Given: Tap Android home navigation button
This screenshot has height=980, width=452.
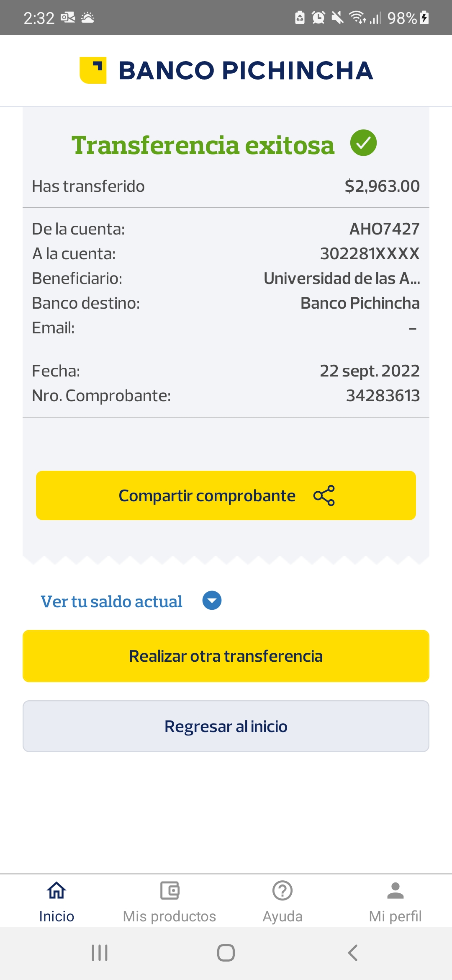Looking at the screenshot, I should click(226, 953).
